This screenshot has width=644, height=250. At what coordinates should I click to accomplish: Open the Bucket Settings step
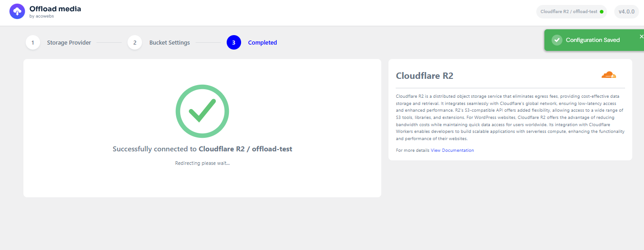tap(169, 43)
